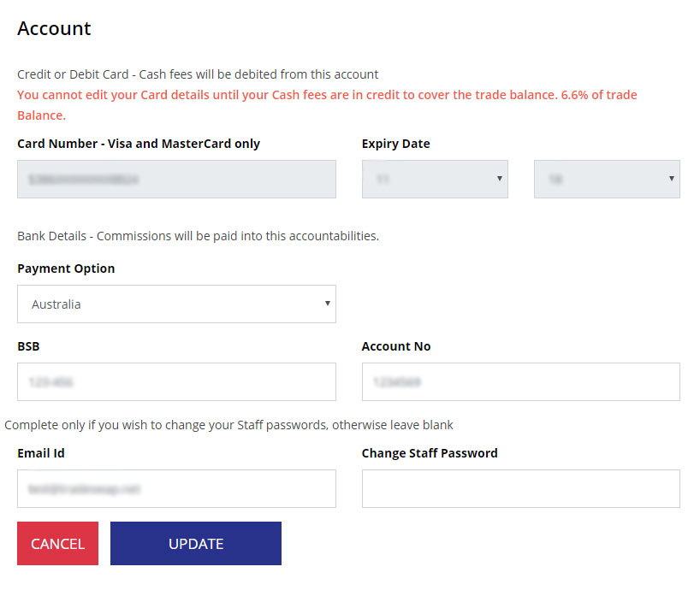Click the Bank Details commissions description text

[x=198, y=236]
